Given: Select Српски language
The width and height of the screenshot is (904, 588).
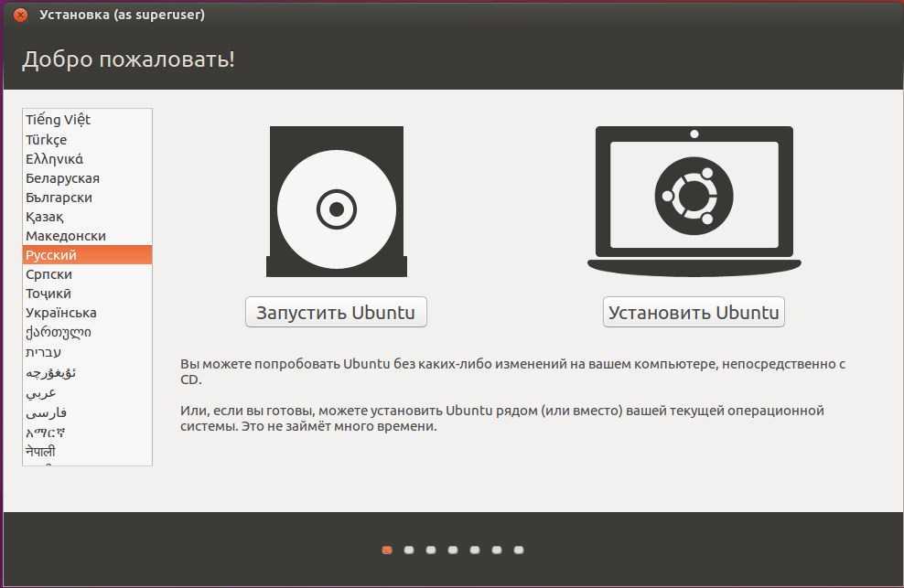Looking at the screenshot, I should tap(87, 274).
